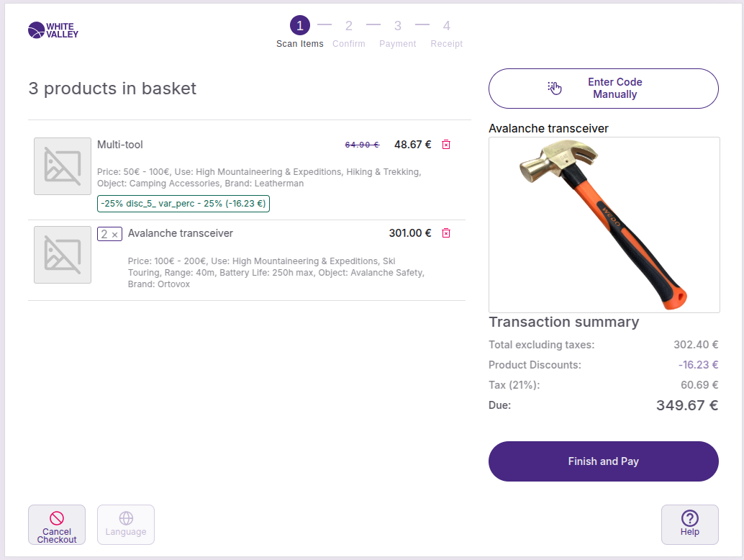744x560 pixels.
Task: Open the Language selector globe
Action: tap(126, 524)
